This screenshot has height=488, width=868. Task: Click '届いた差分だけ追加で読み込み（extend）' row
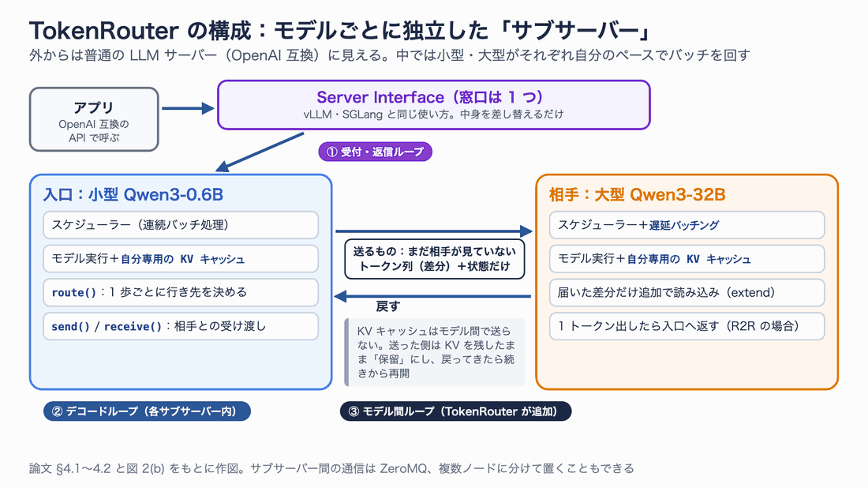point(687,292)
